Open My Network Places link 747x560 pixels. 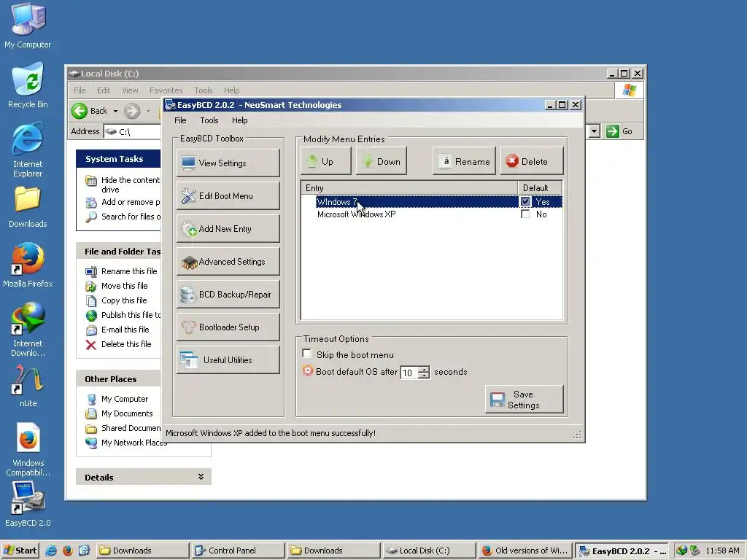pos(134,443)
